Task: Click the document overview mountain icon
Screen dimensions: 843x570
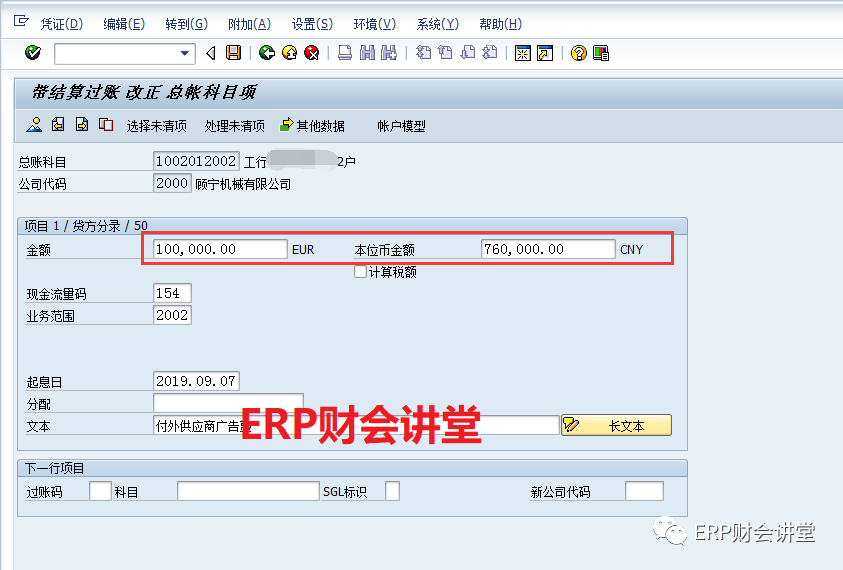Action: tap(34, 125)
